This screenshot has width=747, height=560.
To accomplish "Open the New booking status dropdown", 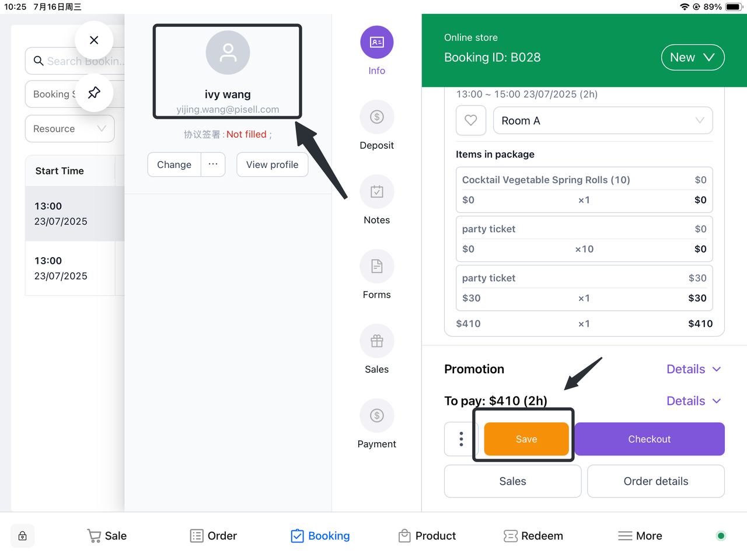I will coord(692,58).
